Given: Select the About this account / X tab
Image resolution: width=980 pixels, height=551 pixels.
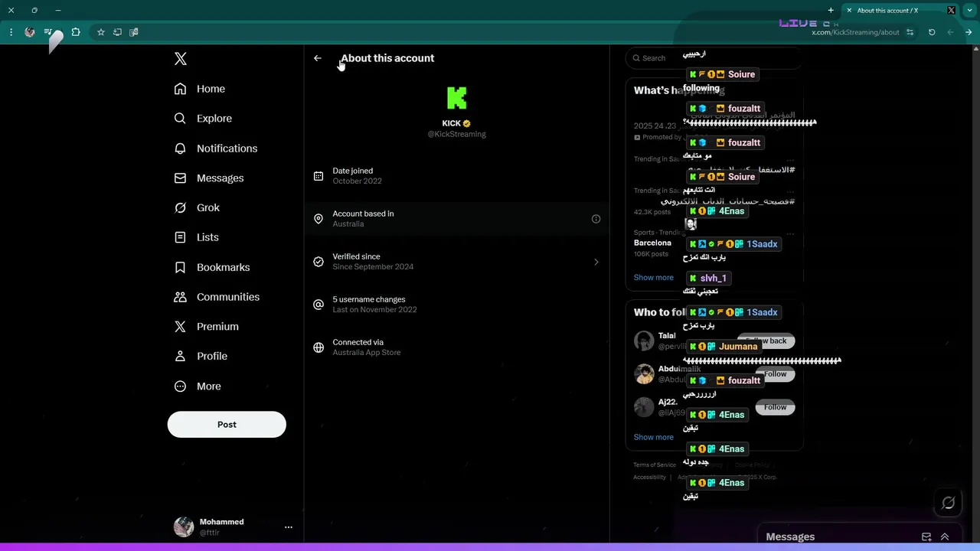Looking at the screenshot, I should point(900,11).
